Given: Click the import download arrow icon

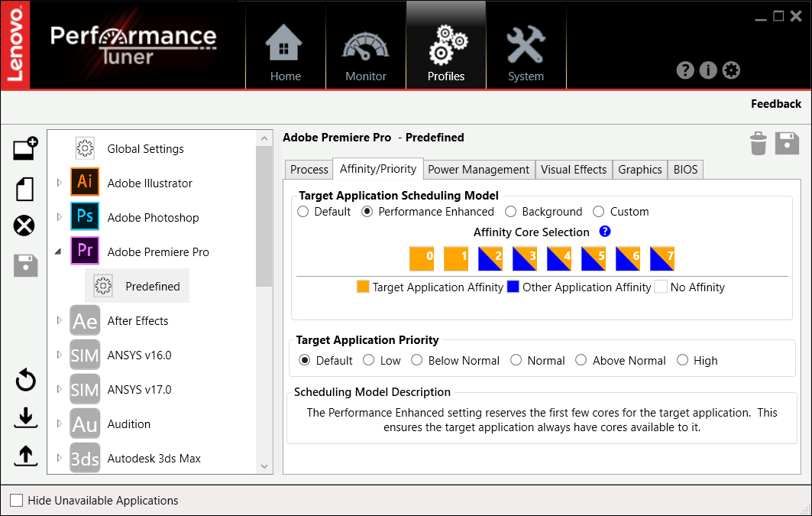Looking at the screenshot, I should click(25, 417).
